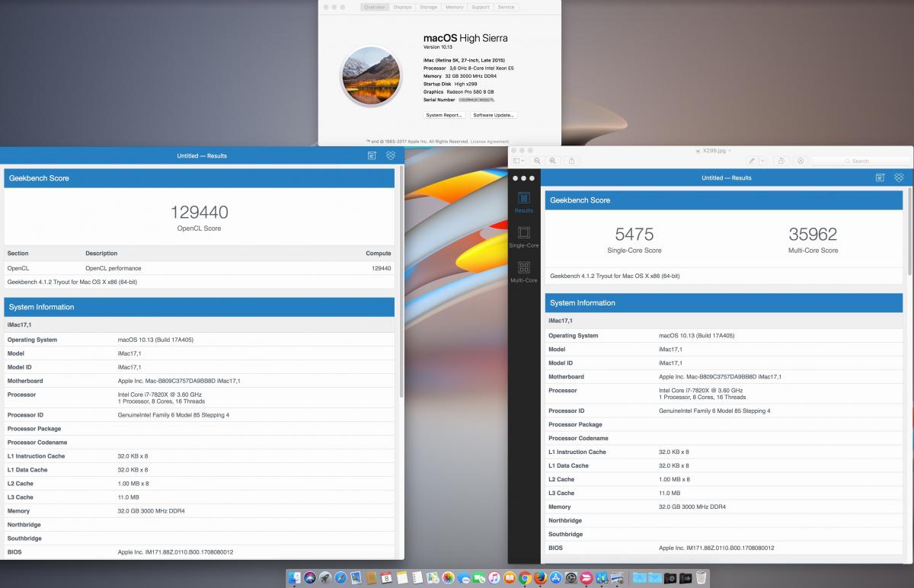Open Launchpad rocket icon in Dock
The height and width of the screenshot is (588, 914).
[325, 578]
